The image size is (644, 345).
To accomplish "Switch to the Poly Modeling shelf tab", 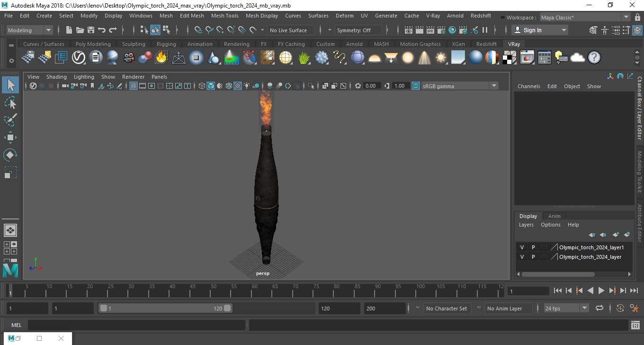I will coord(93,44).
